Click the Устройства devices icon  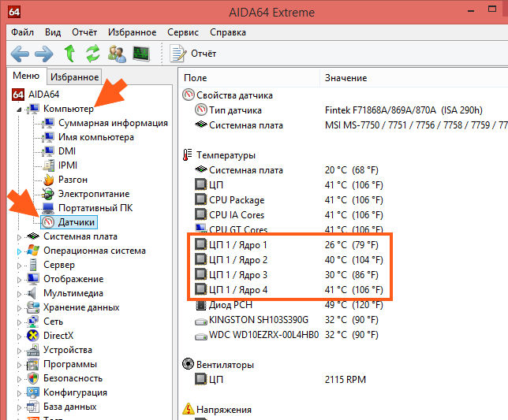tap(33, 350)
